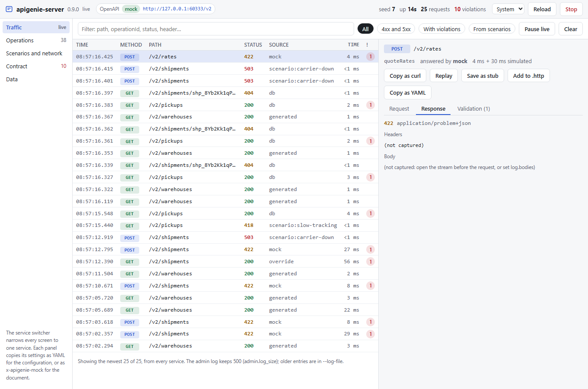Click the 422 application/problem+json line

coord(427,123)
